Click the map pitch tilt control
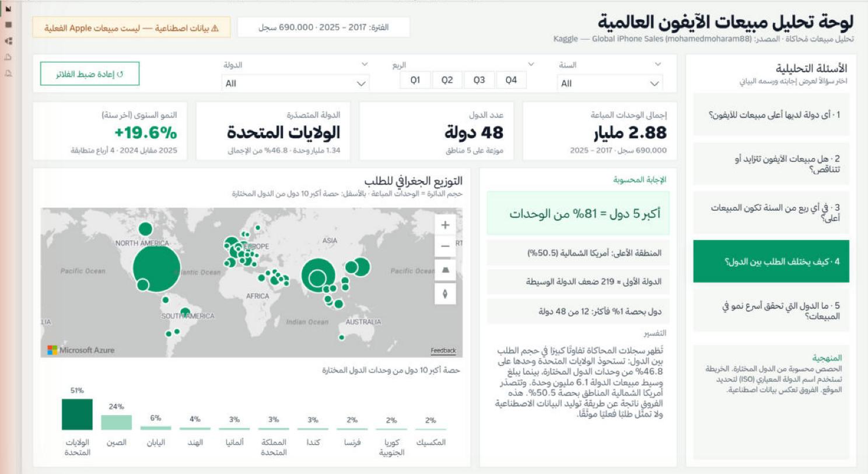Screen dimensions: 868x474 click(445, 270)
